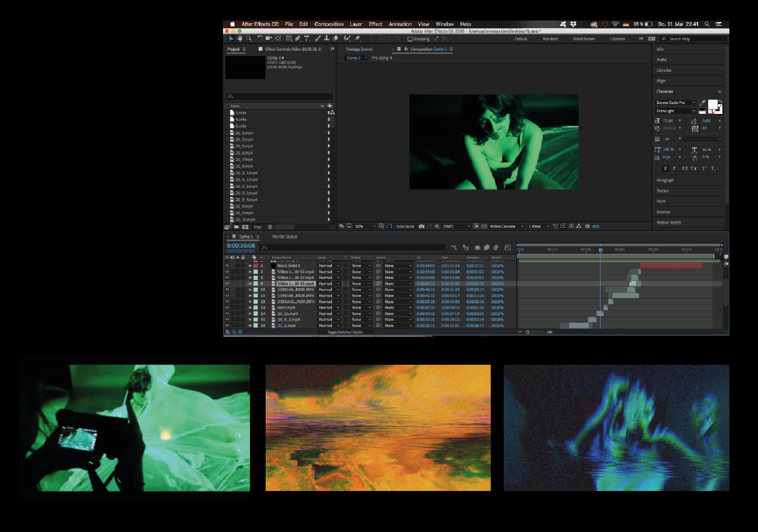Viewport: 758px width, 532px height.
Task: Click the red label swatch of layer 6
Action: 255,265
